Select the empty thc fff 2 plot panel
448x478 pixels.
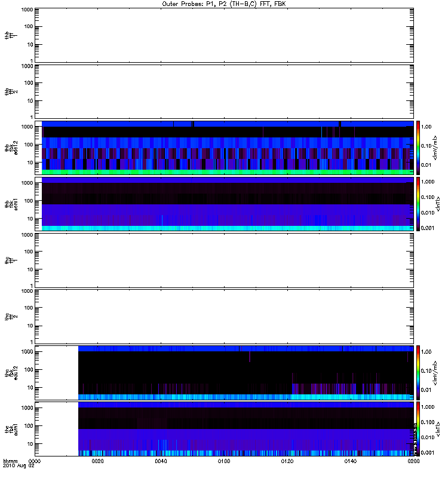point(225,317)
